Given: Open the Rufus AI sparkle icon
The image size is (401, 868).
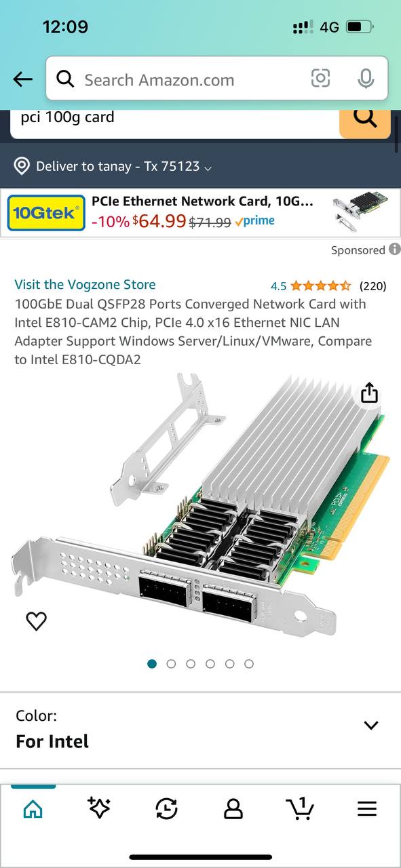Looking at the screenshot, I should point(99,808).
